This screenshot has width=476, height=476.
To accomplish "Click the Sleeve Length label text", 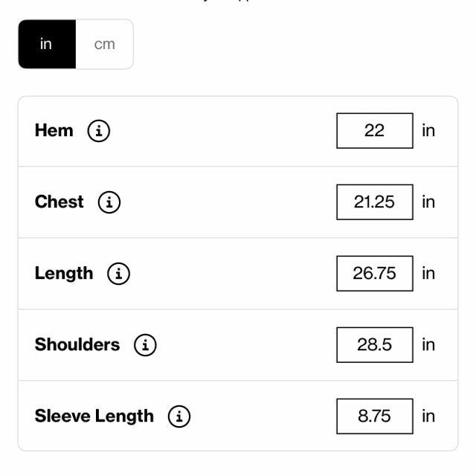I will click(94, 416).
